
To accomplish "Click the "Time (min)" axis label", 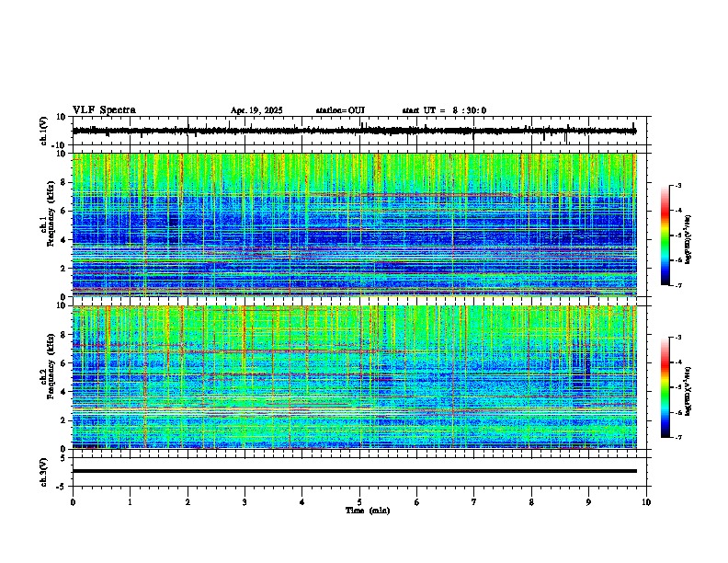I will tap(368, 511).
